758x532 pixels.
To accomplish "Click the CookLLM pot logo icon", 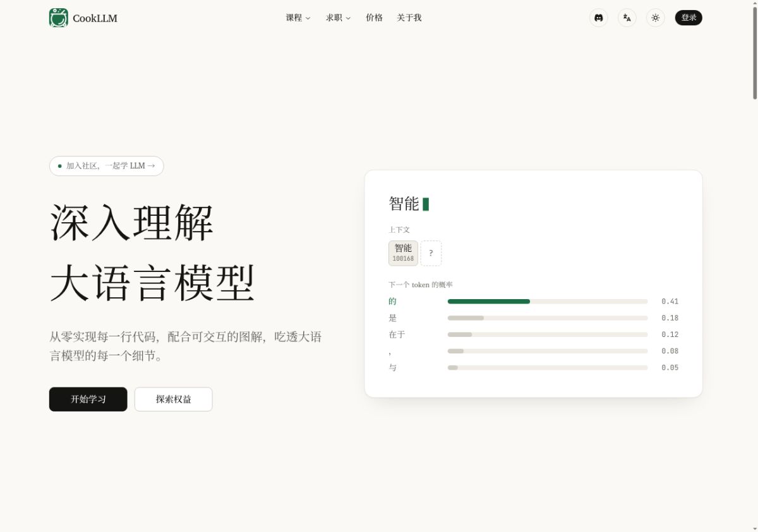I will tap(58, 18).
